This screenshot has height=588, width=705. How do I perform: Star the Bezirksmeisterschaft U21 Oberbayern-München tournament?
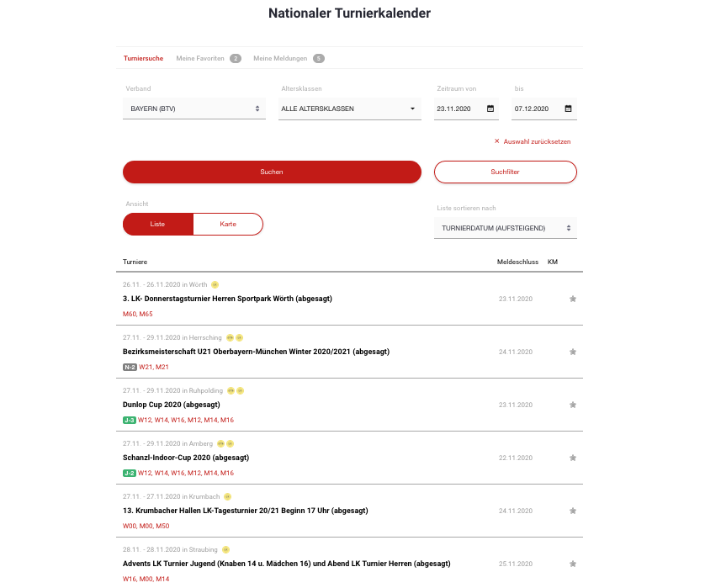(x=573, y=352)
